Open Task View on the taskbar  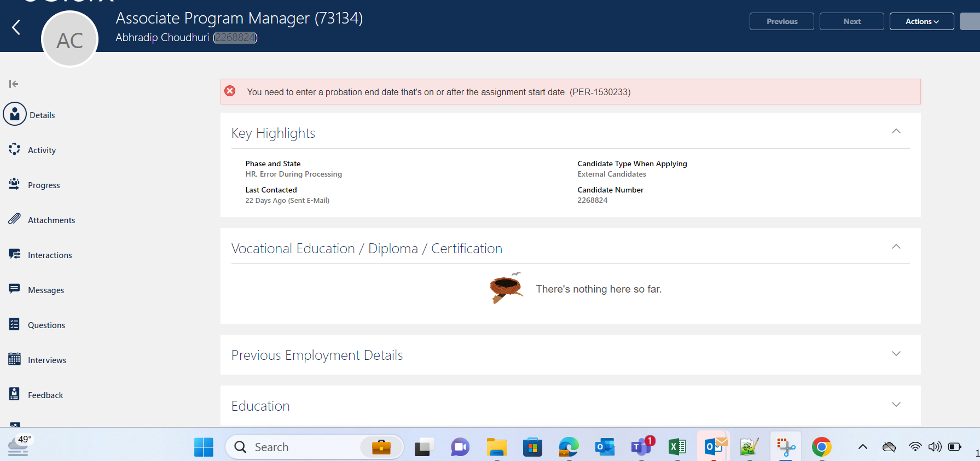424,447
